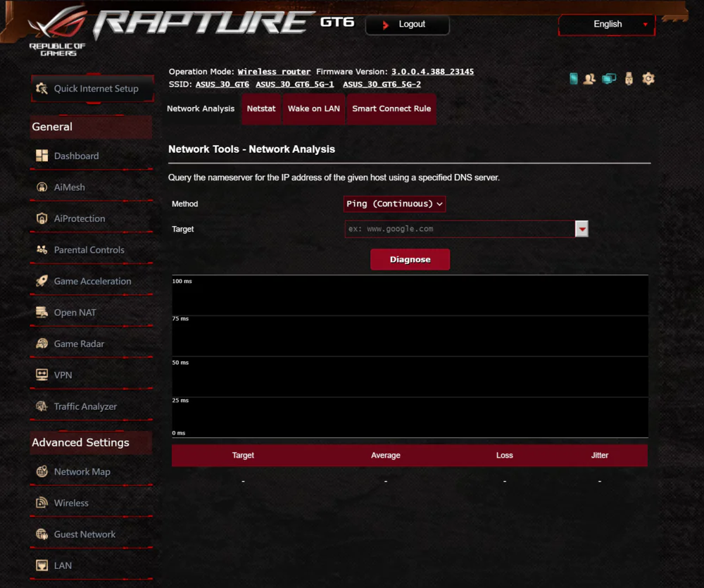Open the Wireless router operation mode link
This screenshot has height=588, width=704.
coord(274,71)
